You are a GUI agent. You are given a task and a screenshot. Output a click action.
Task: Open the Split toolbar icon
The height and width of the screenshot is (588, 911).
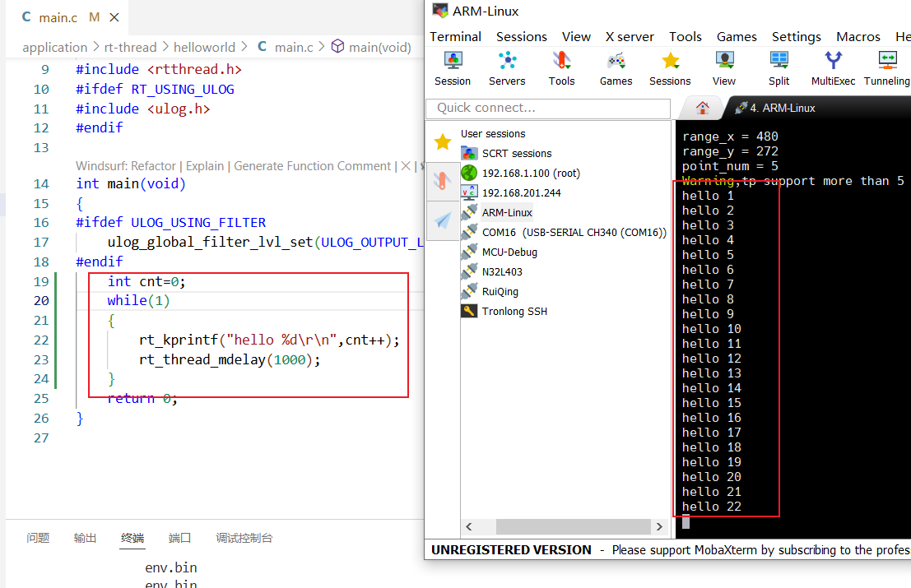[779, 68]
